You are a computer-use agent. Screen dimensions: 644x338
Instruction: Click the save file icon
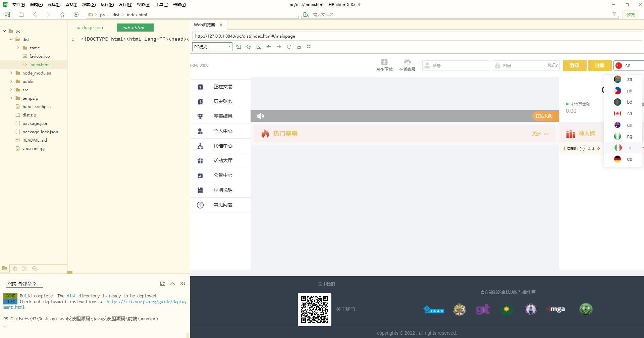(x=21, y=14)
